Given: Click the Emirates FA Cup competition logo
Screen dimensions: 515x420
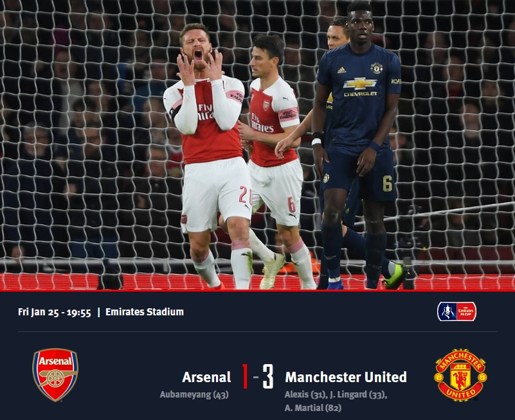Looking at the screenshot, I should coord(456,311).
